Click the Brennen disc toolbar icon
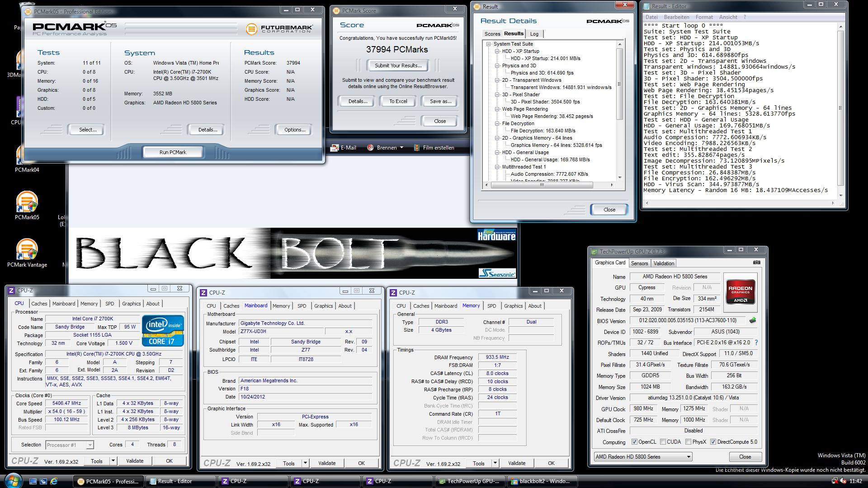 point(370,148)
